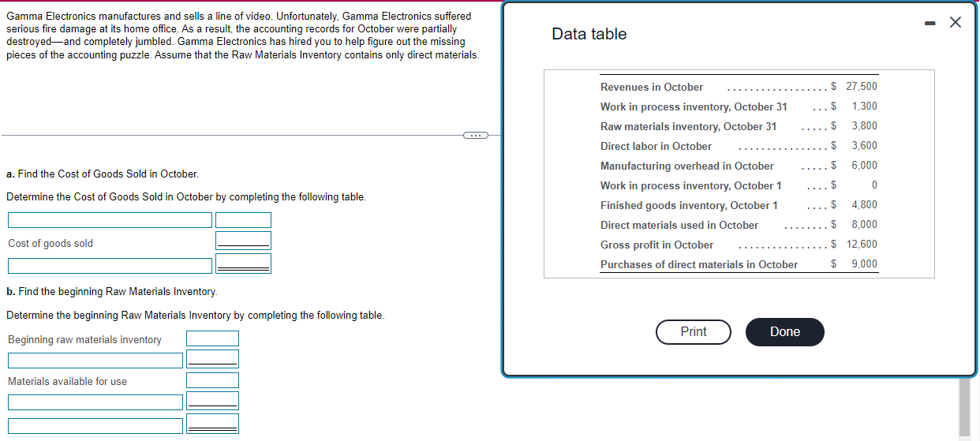Click the Data table heading
This screenshot has width=980, height=441.
(x=589, y=34)
